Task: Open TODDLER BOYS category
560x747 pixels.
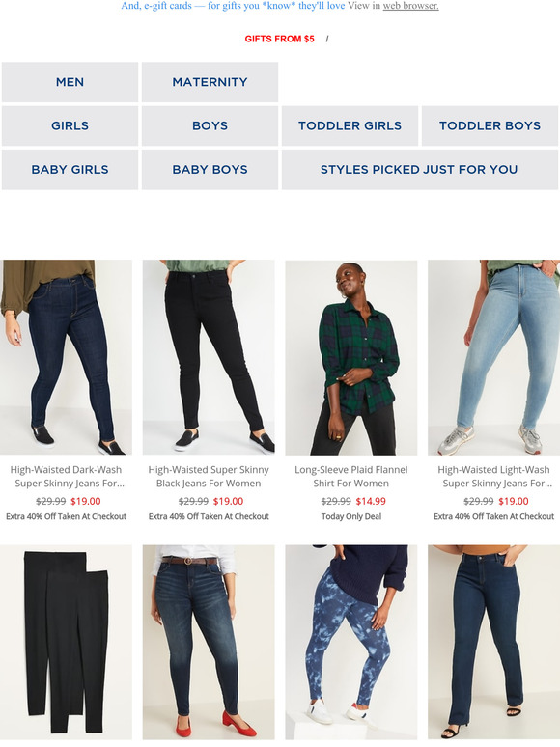Action: pyautogui.click(x=490, y=125)
